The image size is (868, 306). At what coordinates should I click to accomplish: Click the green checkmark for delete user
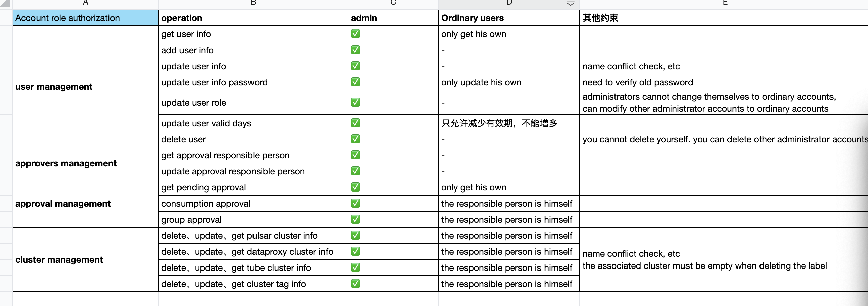[355, 139]
